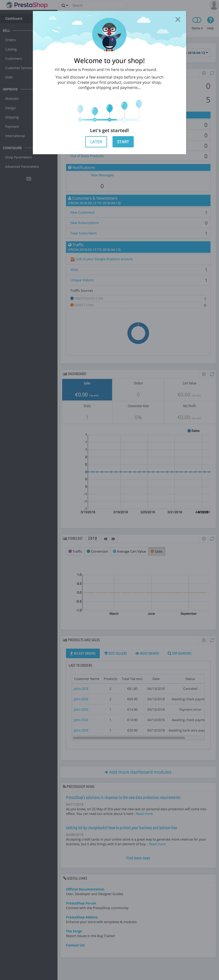Open Modules in sidebar
This screenshot has height=980, width=219.
click(x=12, y=99)
